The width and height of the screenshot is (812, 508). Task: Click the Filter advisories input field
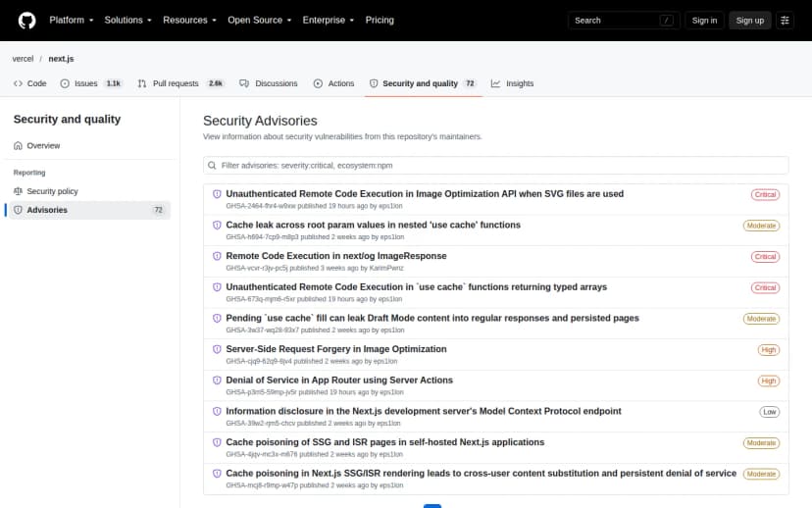point(495,165)
